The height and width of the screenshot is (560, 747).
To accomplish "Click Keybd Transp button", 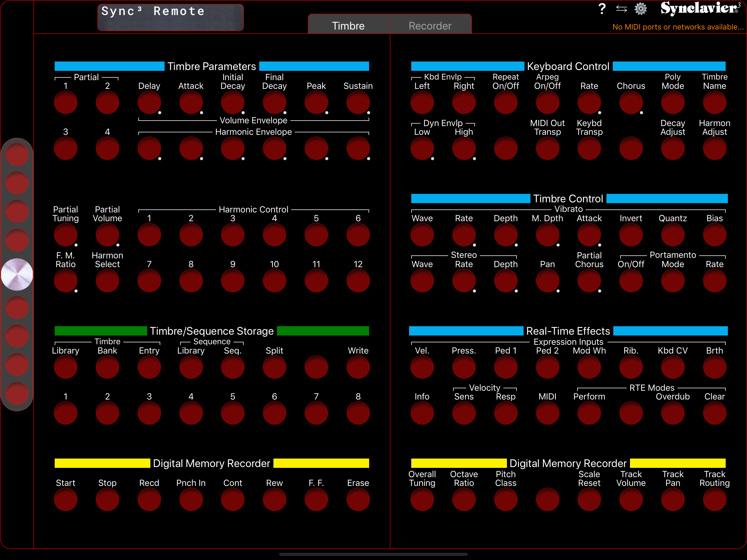I will 589,148.
